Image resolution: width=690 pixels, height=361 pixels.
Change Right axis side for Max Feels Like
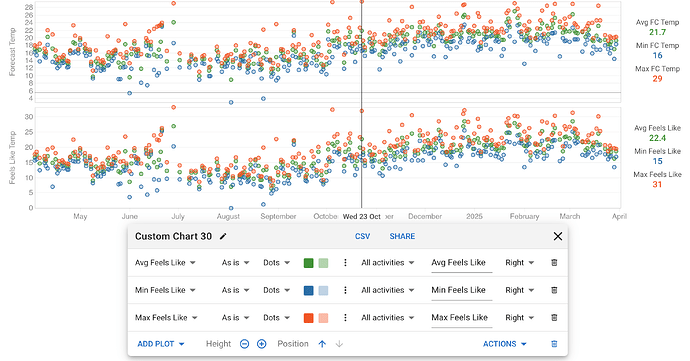[519, 317]
